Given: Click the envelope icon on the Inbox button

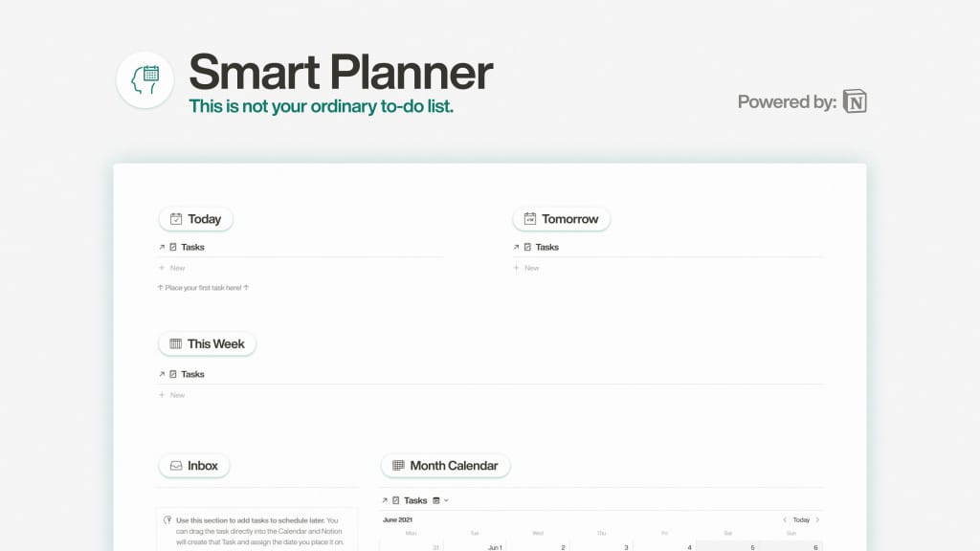Looking at the screenshot, I should (176, 466).
